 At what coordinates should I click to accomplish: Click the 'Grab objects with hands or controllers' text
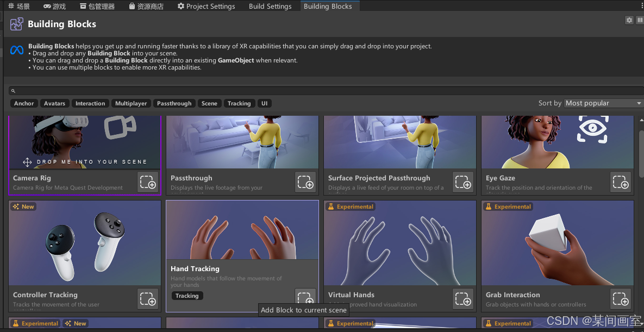click(536, 304)
